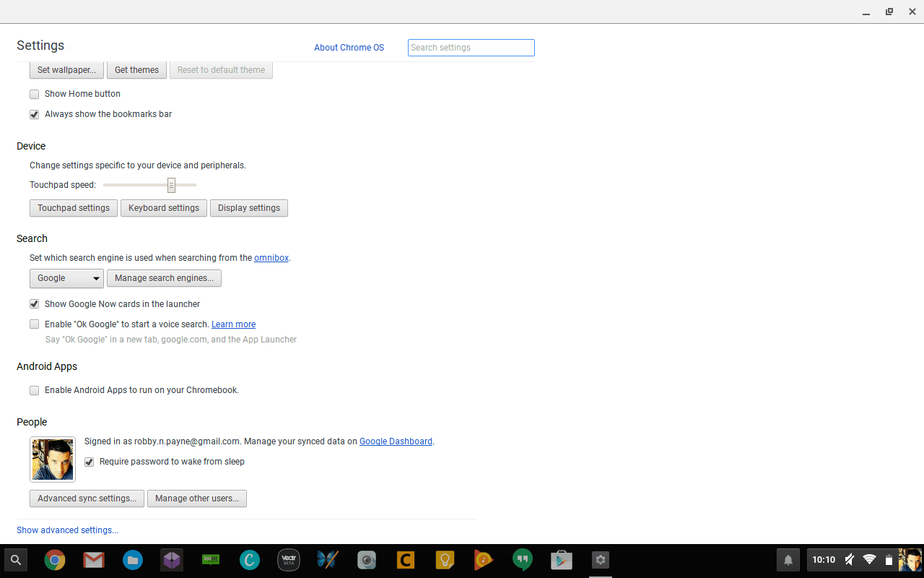Open Gmail from the shelf
The image size is (924, 578).
pyautogui.click(x=93, y=560)
